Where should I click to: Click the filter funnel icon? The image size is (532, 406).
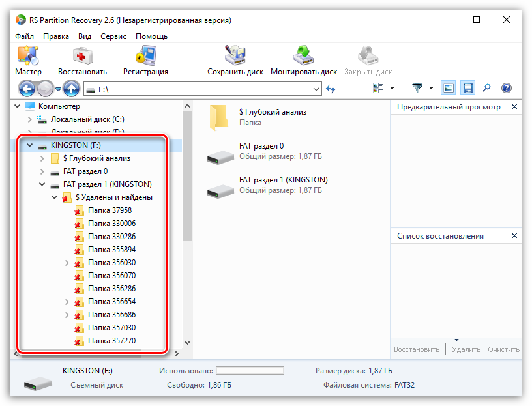click(417, 88)
